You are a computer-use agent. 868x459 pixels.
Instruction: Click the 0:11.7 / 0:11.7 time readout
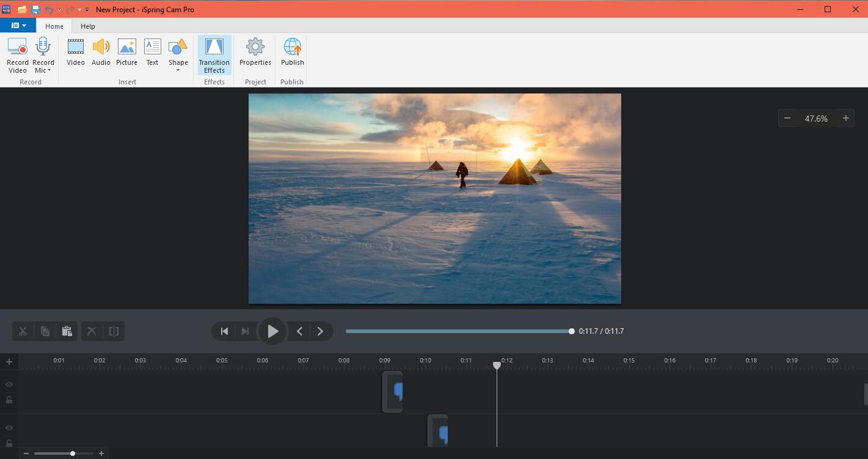(x=601, y=331)
